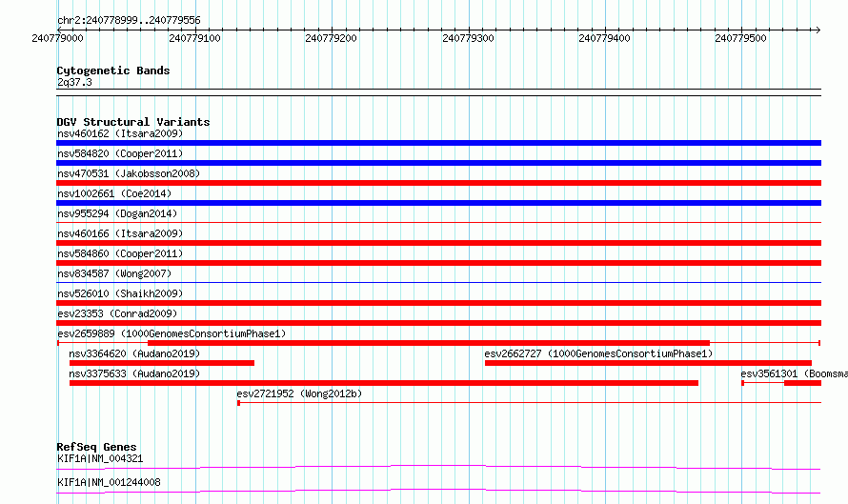Select the esv3561301 thick red segment

[x=802, y=383]
